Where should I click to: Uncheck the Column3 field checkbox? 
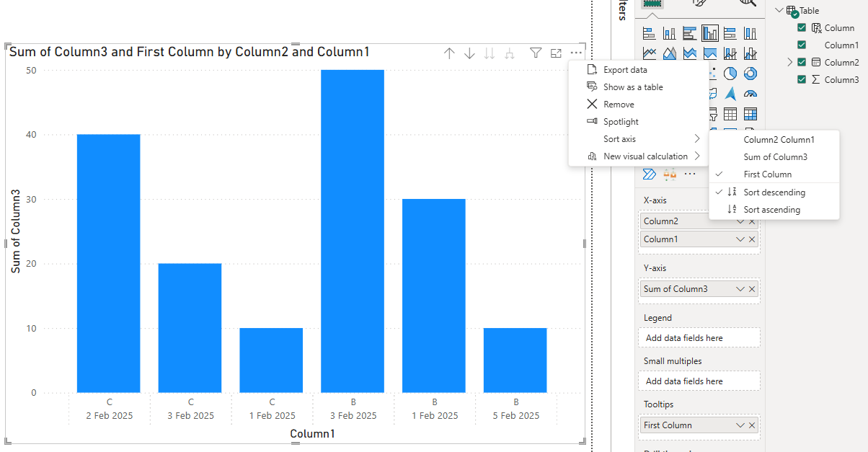(801, 79)
